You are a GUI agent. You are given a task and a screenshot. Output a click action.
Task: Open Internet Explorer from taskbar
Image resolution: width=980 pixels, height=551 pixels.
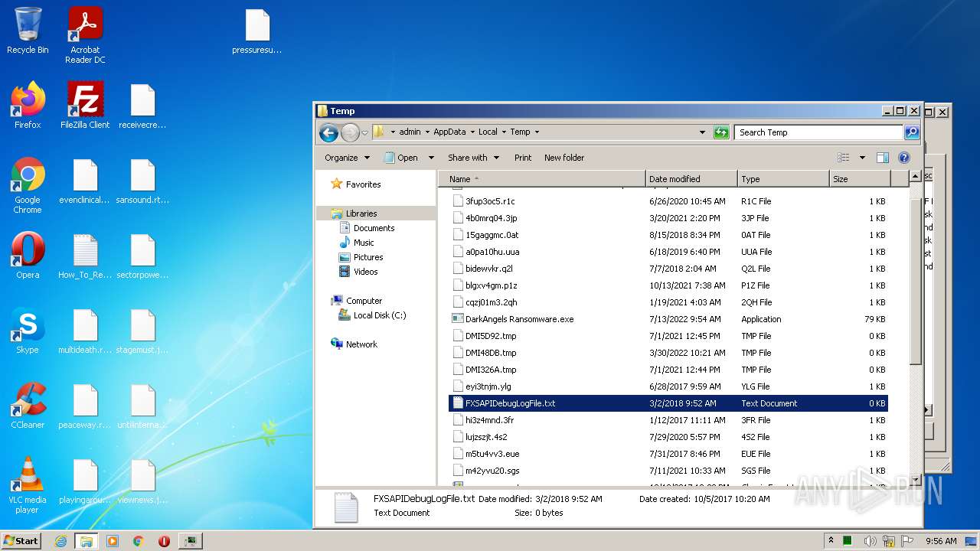(60, 541)
